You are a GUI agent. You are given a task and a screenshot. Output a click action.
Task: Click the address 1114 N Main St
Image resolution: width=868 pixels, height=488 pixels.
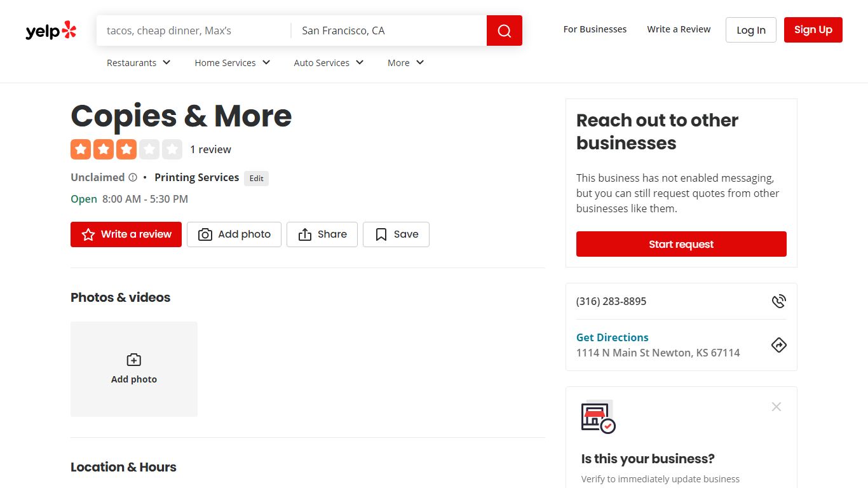tap(658, 353)
